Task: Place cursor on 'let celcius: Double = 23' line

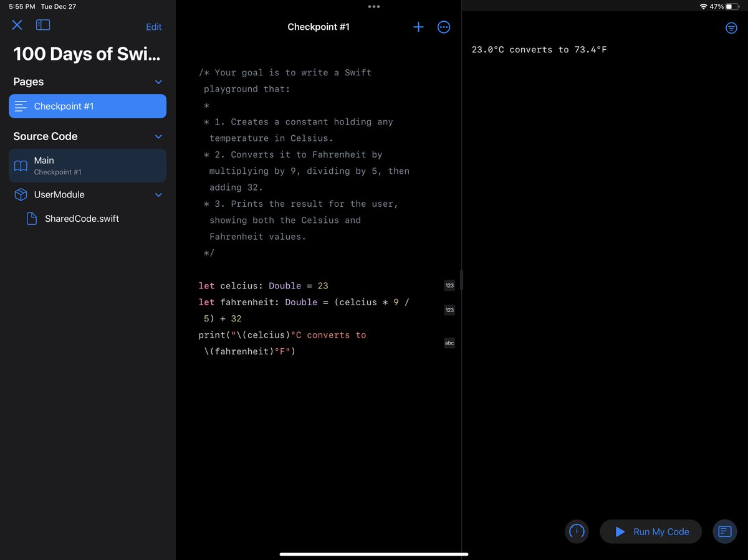Action: (263, 286)
